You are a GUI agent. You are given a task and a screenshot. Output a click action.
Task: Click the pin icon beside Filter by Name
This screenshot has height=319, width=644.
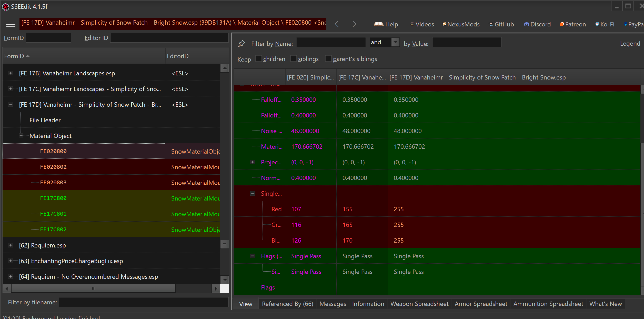[241, 44]
